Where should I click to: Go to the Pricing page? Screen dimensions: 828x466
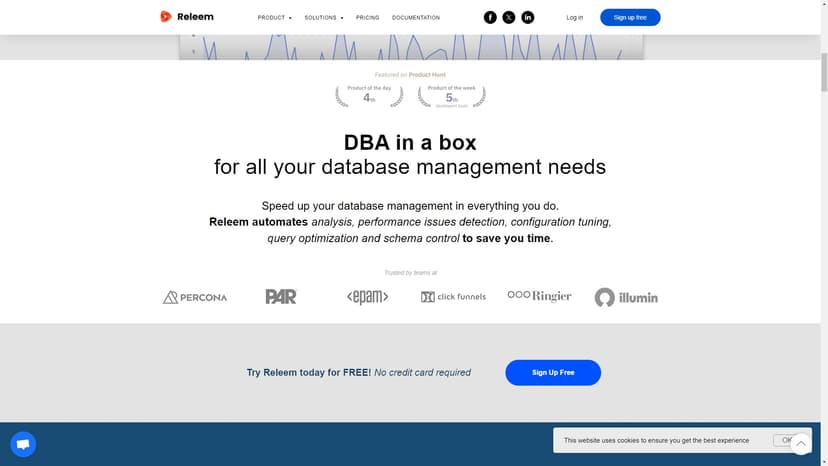pyautogui.click(x=368, y=17)
